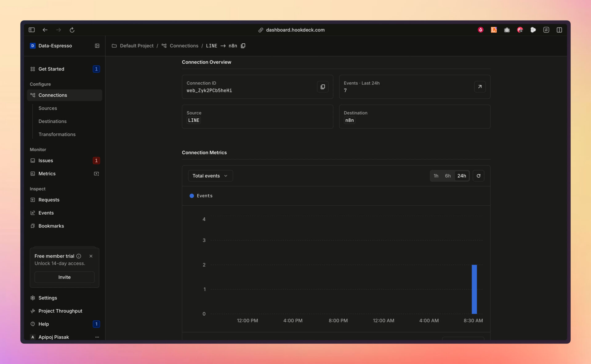Switch metrics range to 6h
Viewport: 591px width, 364px height.
tap(448, 176)
